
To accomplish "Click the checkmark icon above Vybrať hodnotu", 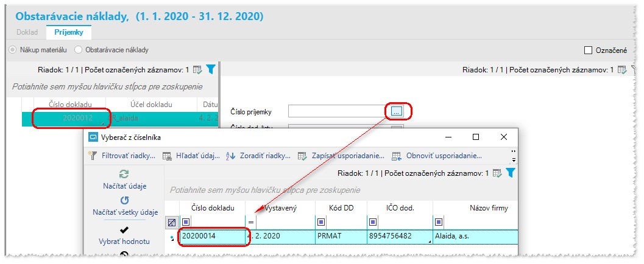I will point(124,229).
